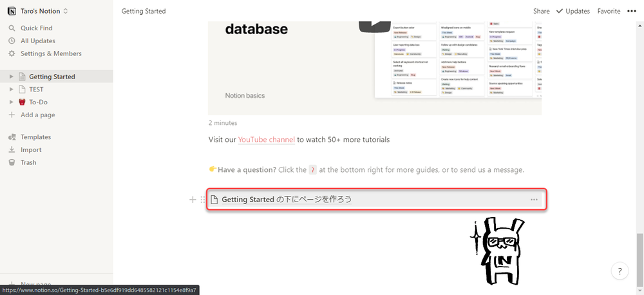Click the plus icon beside Add a page
Screen dimensions: 644x295
(x=12, y=115)
